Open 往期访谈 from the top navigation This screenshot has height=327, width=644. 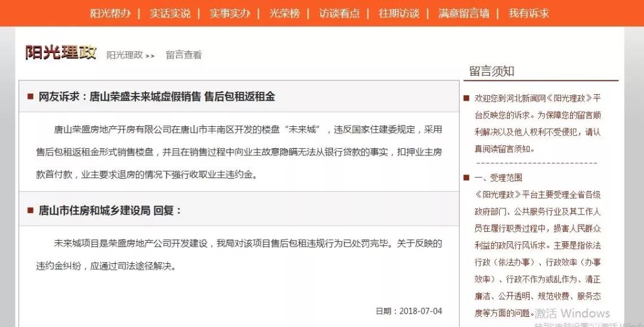pos(399,13)
